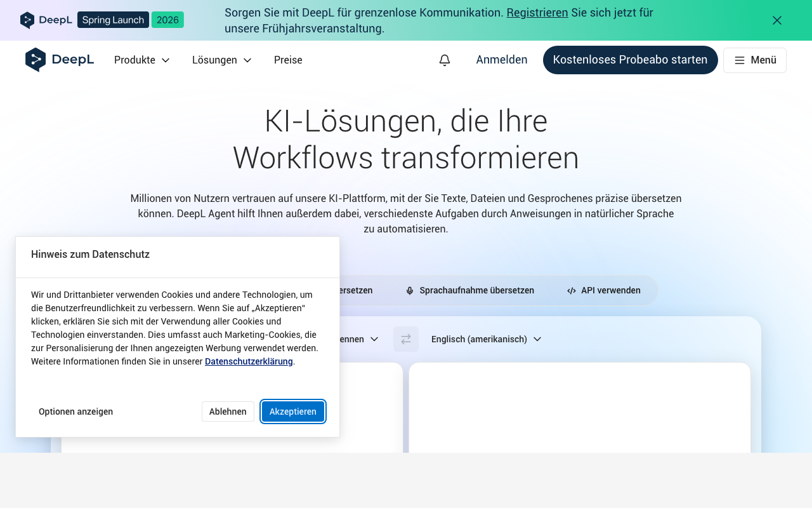
Task: Dismiss the Spring Launch banner
Action: (776, 20)
